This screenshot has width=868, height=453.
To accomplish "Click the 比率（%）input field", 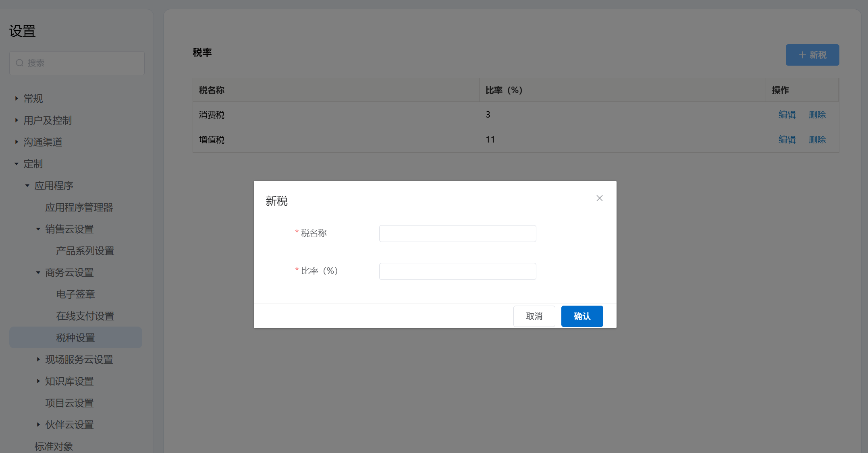I will click(457, 271).
